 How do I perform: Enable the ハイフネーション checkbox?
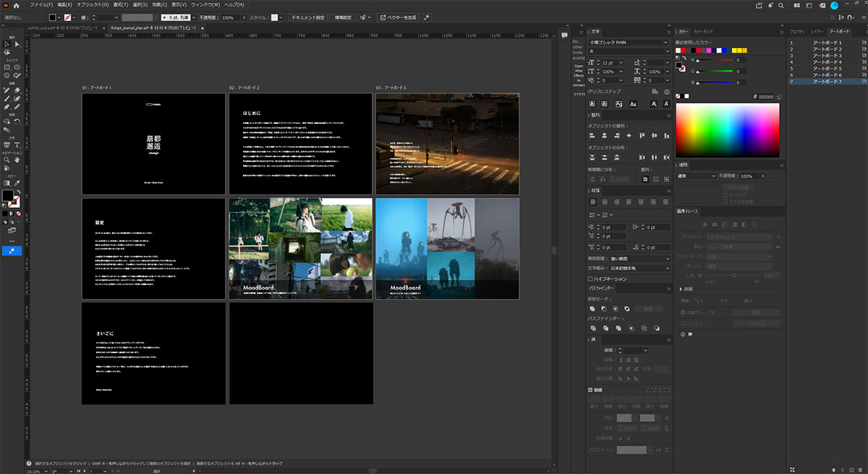point(591,279)
